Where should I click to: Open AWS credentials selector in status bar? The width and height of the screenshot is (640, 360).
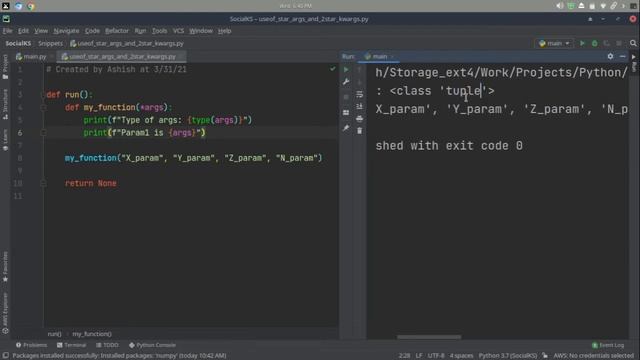point(593,356)
